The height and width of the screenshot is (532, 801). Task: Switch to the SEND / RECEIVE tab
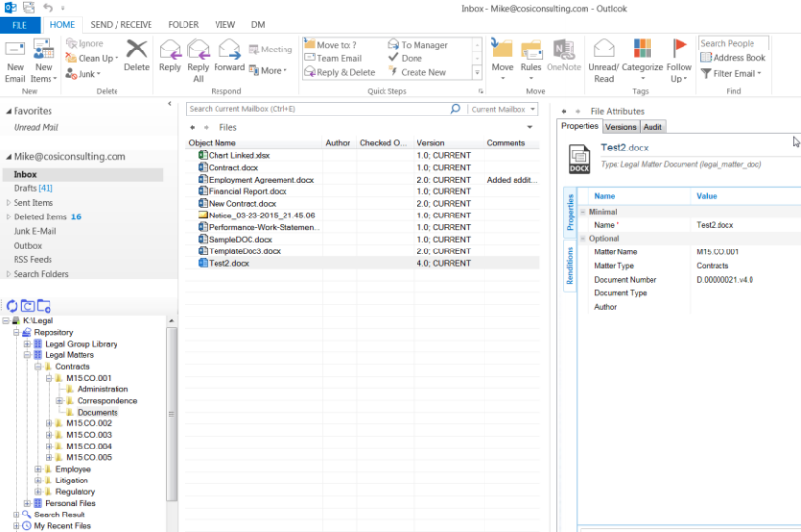pos(121,25)
